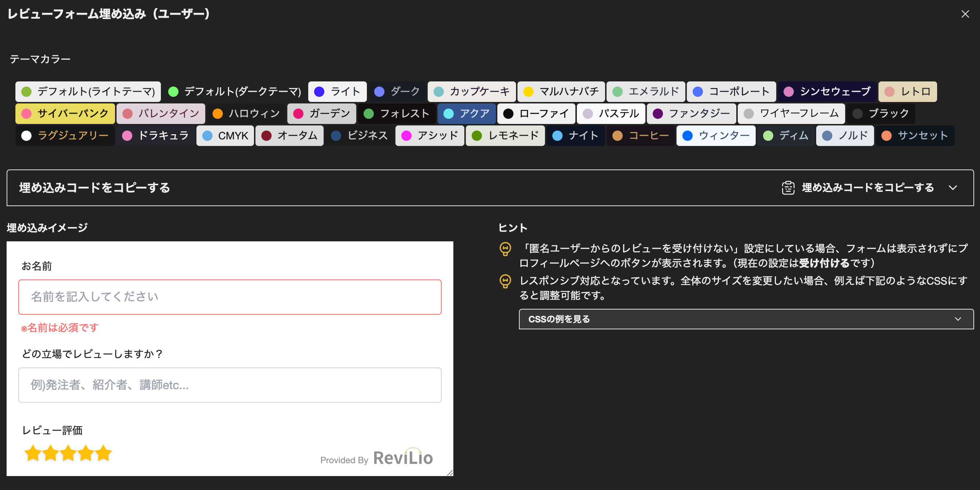Switch to the アシッド theme
Viewport: 980px width, 490px height.
[x=430, y=136]
